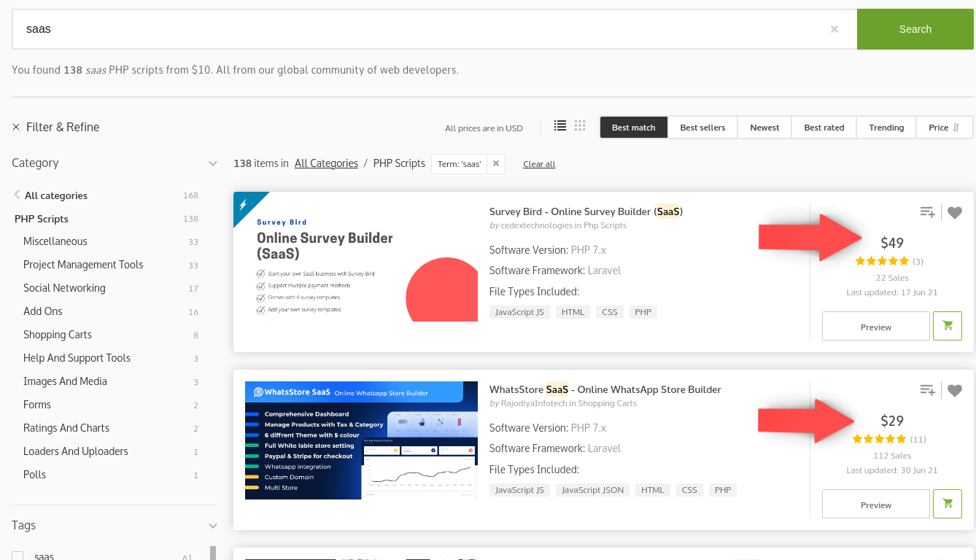The width and height of the screenshot is (976, 560).
Task: Favorite the Survey Bird item
Action: tap(955, 213)
